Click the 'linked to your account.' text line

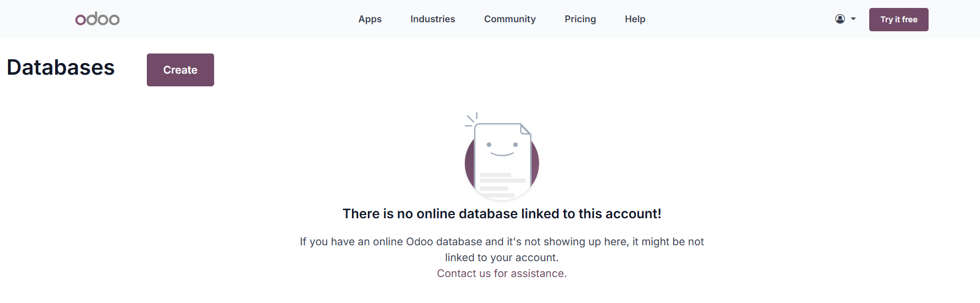[x=502, y=257]
